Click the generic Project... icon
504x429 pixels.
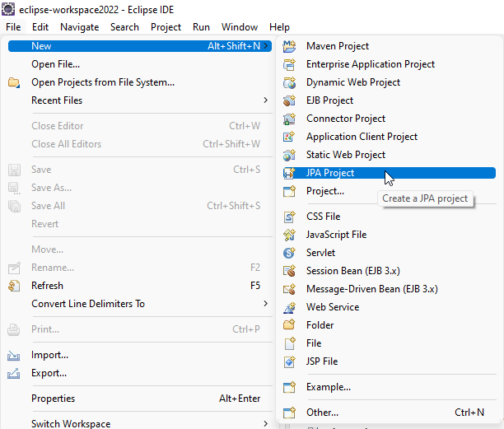tap(289, 191)
